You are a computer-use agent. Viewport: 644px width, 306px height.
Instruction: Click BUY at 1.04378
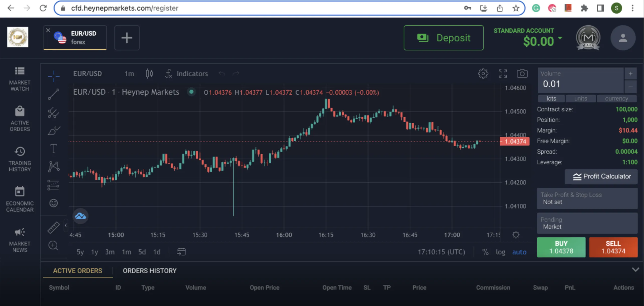(561, 247)
